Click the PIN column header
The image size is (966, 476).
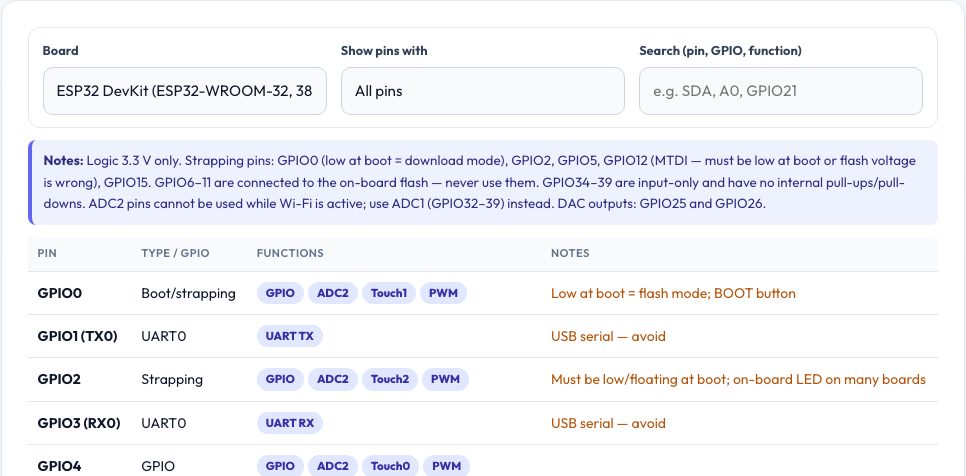(47, 253)
